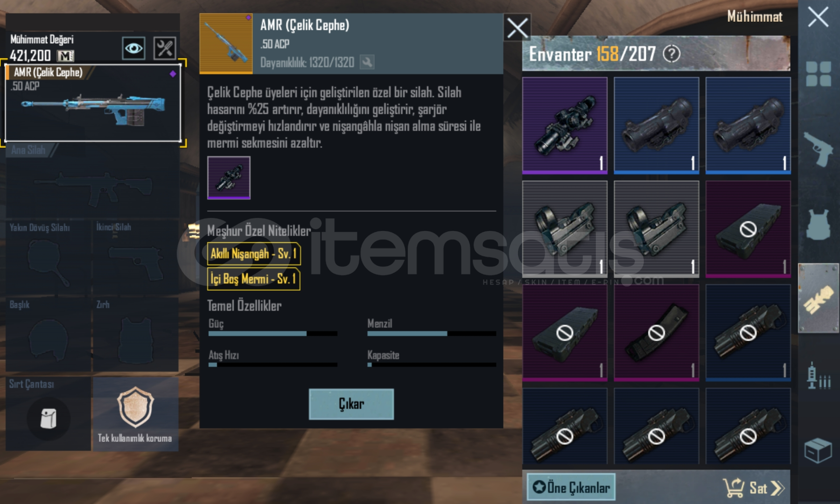Select the Tek kullanımlık koruma slot
Image resolution: width=840 pixels, height=504 pixels.
point(135,414)
